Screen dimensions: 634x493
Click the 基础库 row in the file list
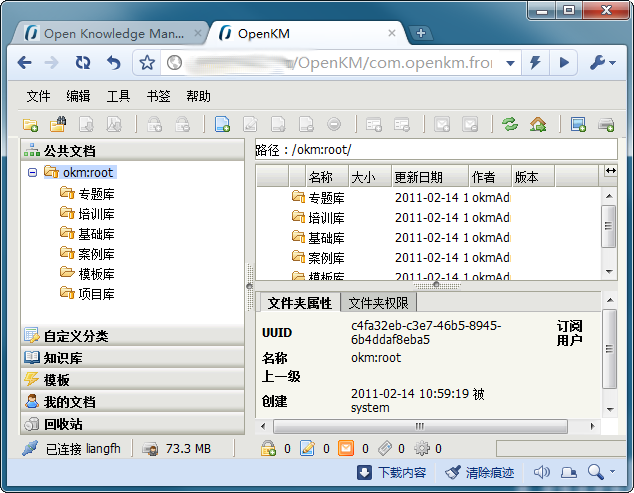[x=428, y=238]
